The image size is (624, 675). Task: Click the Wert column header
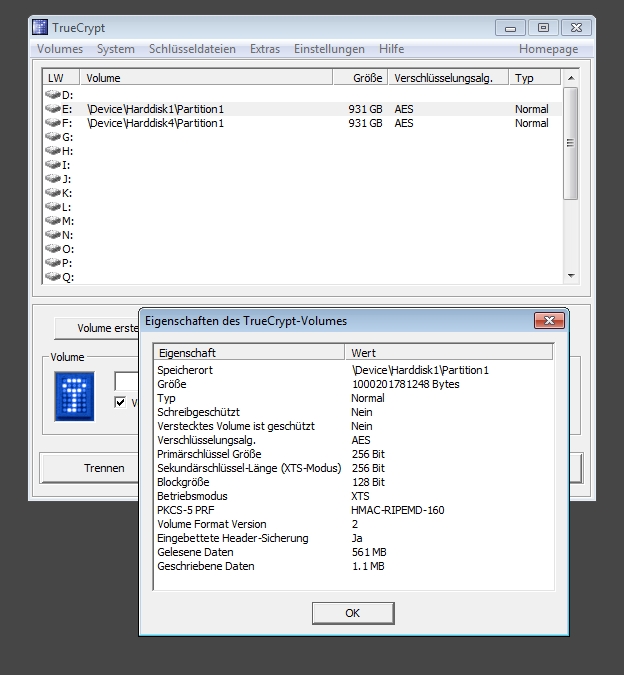click(x=449, y=353)
